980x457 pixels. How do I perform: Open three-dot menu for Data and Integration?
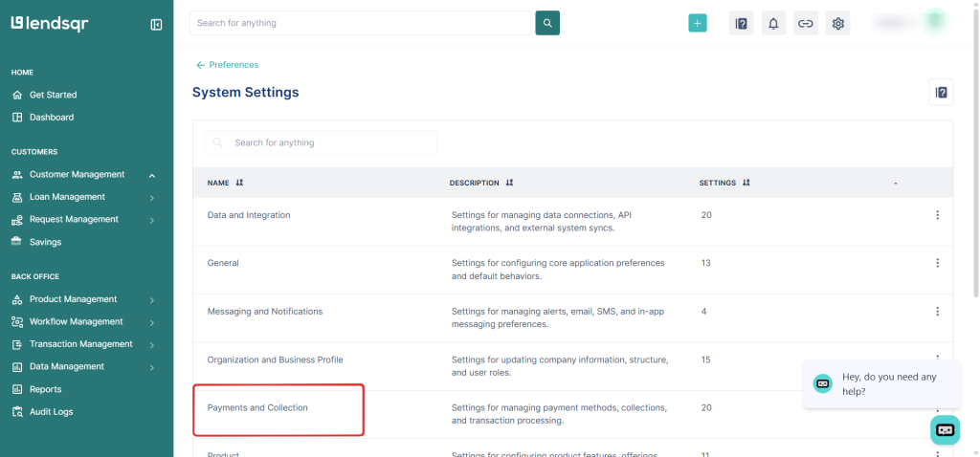coord(937,215)
